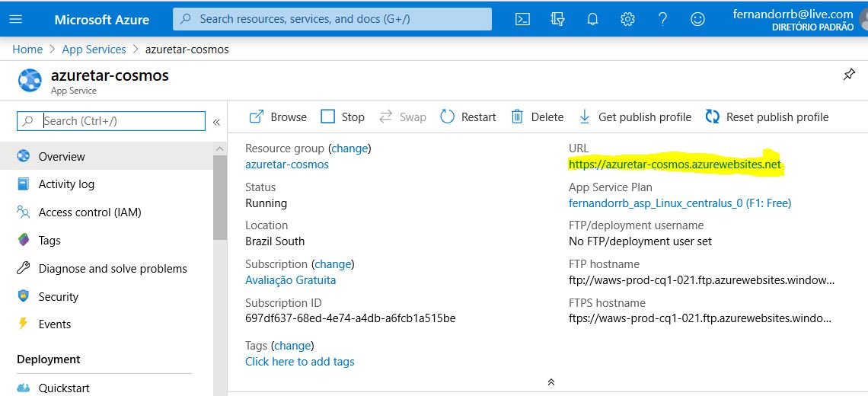Select the Subscription ID value text

[x=350, y=318]
